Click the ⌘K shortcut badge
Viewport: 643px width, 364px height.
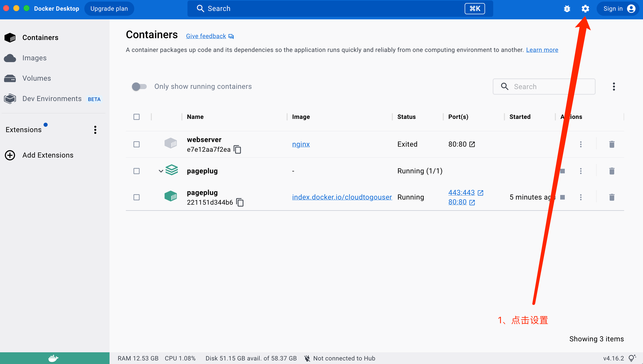475,9
